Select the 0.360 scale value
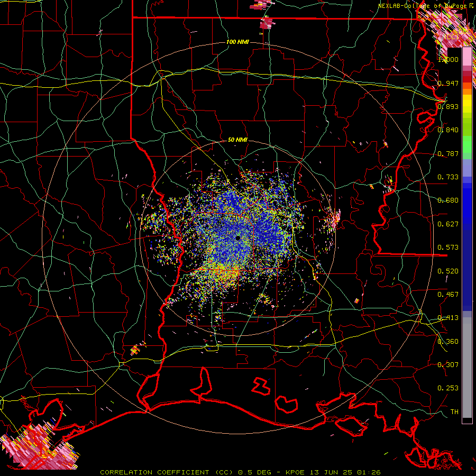 (x=448, y=342)
